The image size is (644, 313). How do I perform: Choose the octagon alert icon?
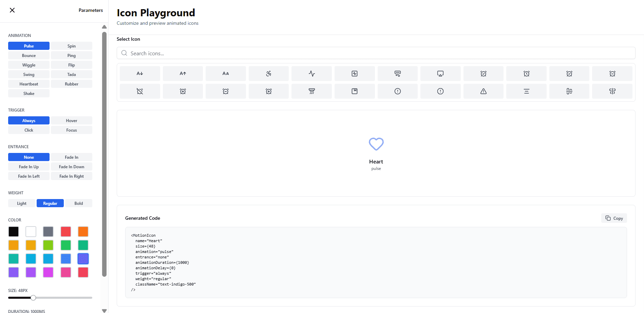440,91
